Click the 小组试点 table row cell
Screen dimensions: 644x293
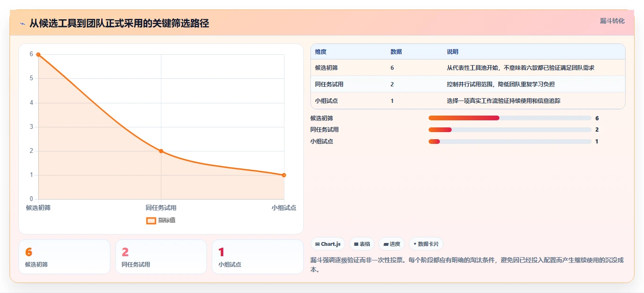(x=326, y=101)
